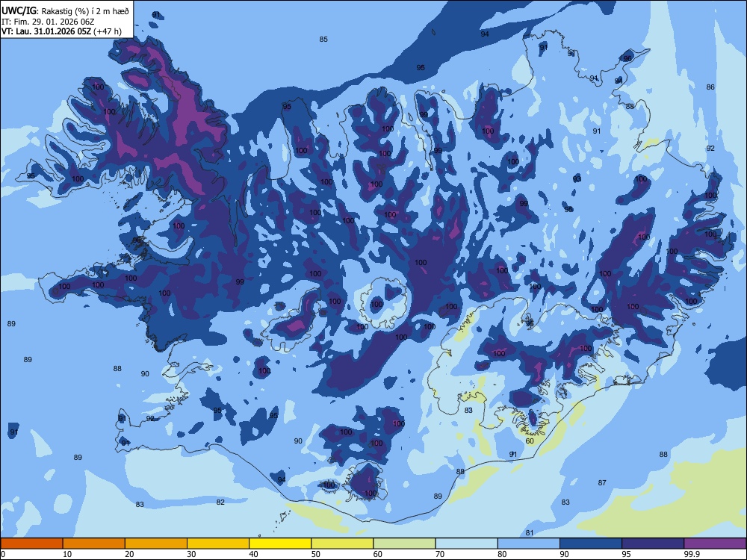Image resolution: width=747 pixels, height=560 pixels.
Task: Click the 80–90 light blue legend swatch
Action: pyautogui.click(x=529, y=544)
